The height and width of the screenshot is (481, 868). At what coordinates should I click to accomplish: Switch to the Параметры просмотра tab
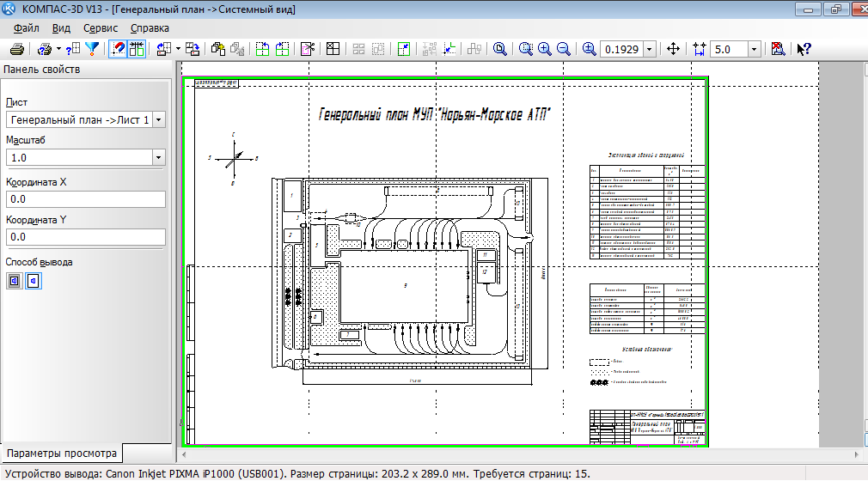tap(61, 453)
